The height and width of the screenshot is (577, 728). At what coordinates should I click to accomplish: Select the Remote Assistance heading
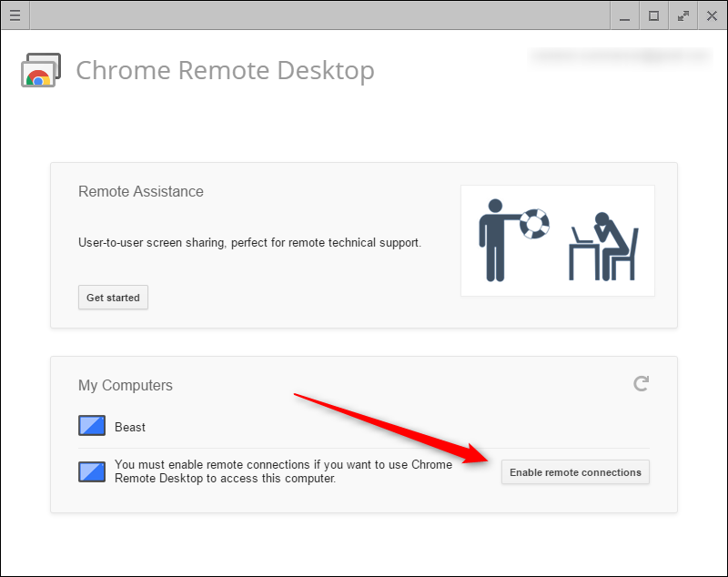141,192
